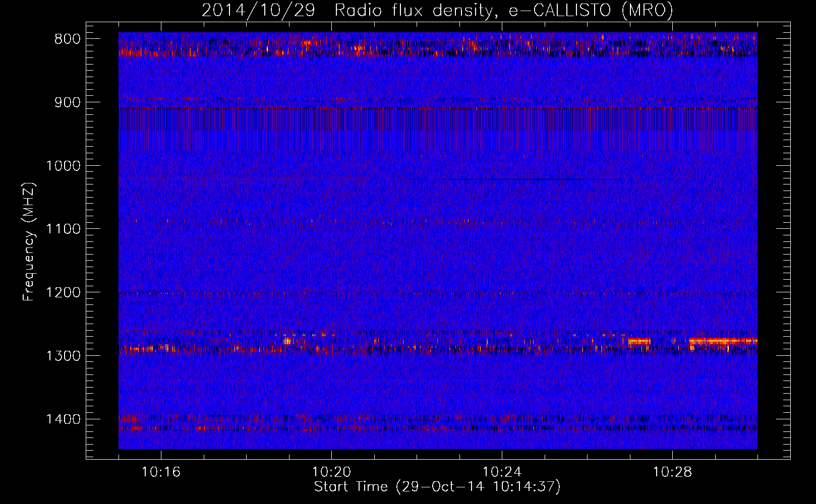816x504 pixels.
Task: Click the '10:16' time tick label
Action: (161, 472)
